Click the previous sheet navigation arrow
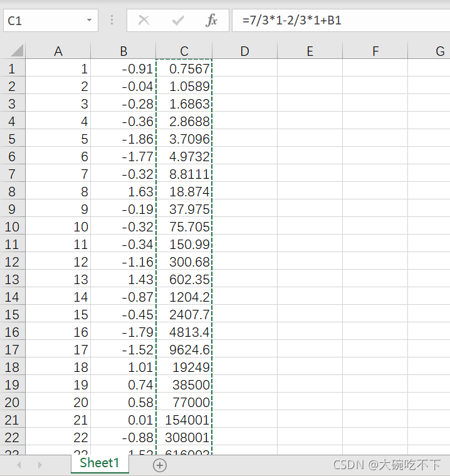450x476 pixels. (19, 465)
